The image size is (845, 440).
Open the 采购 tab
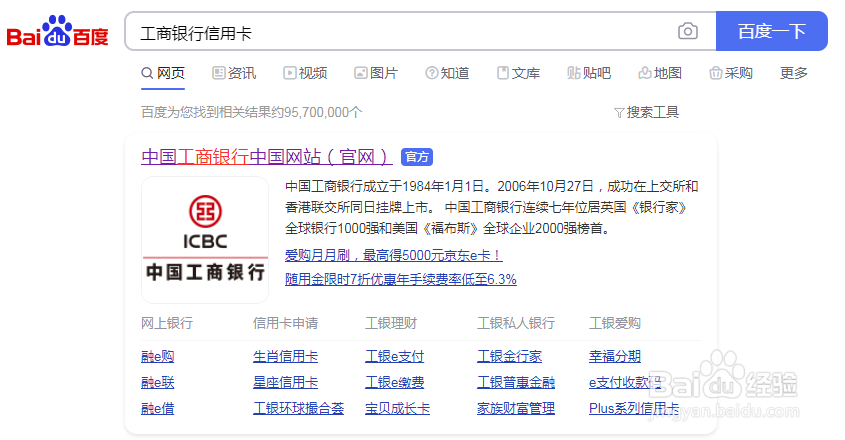point(731,73)
